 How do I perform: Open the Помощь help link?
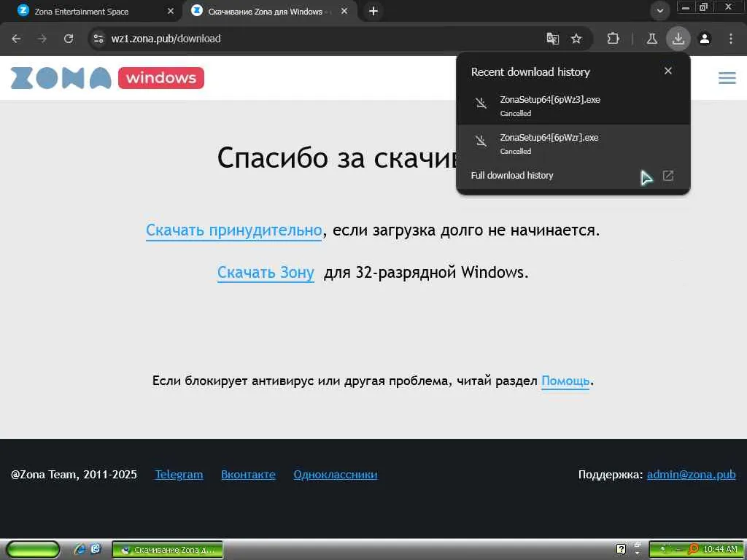(x=565, y=381)
